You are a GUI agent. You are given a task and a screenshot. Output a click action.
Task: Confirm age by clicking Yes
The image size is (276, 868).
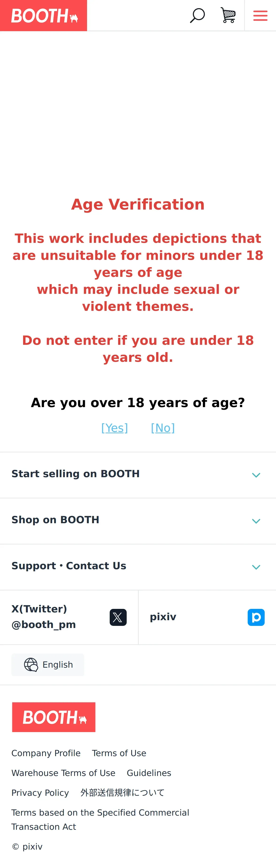pyautogui.click(x=115, y=428)
